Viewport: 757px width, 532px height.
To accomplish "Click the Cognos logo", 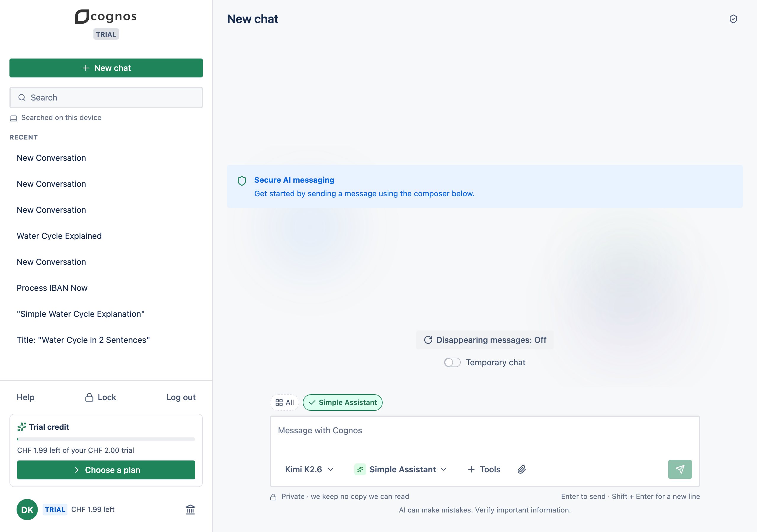I will (x=106, y=17).
